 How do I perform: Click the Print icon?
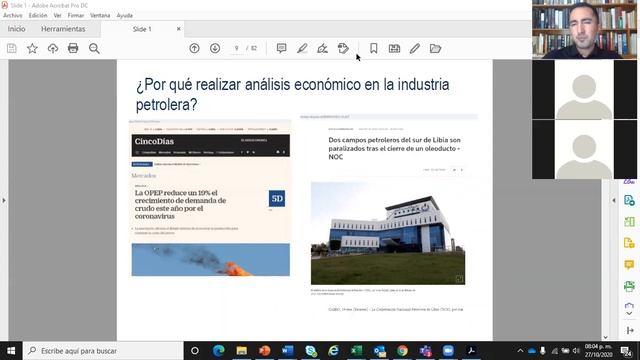73,49
